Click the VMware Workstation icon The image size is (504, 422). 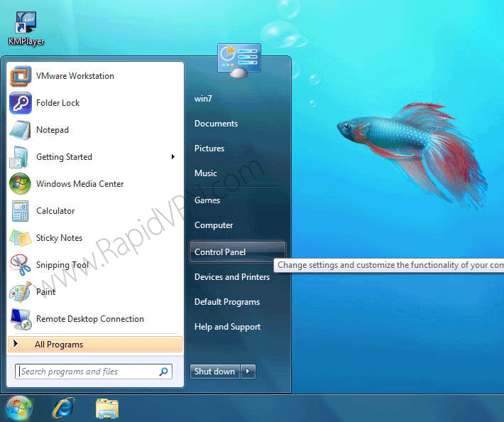[x=21, y=76]
